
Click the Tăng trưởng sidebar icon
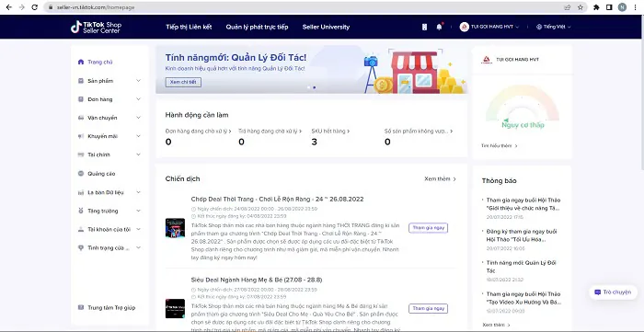pyautogui.click(x=81, y=211)
